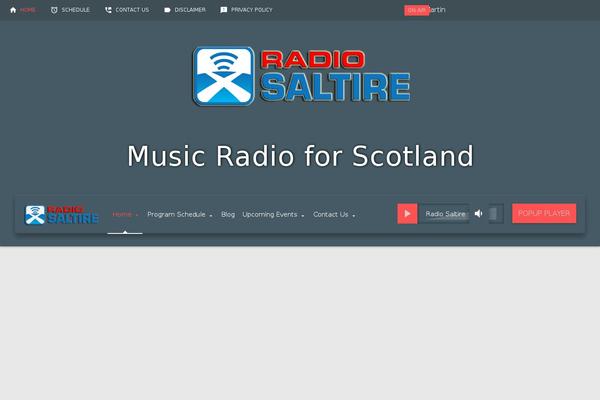The image size is (600, 400).
Task: Select Contact Us in main navigation
Action: click(331, 214)
